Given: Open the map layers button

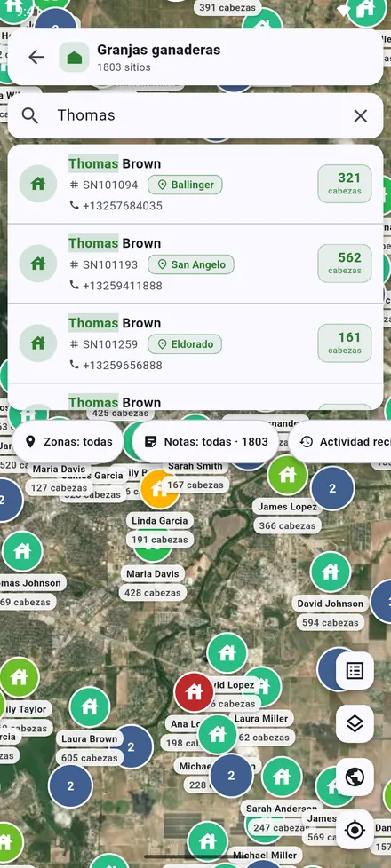Looking at the screenshot, I should coord(355,723).
